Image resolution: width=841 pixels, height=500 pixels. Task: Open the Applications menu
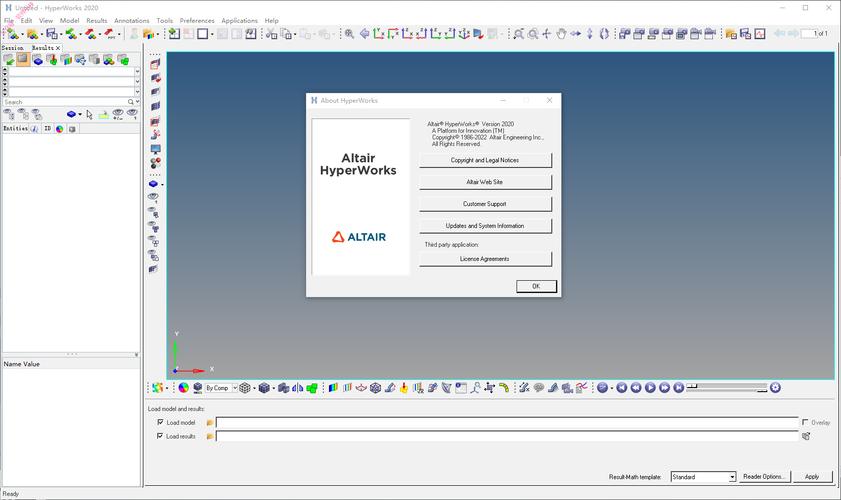[x=239, y=20]
